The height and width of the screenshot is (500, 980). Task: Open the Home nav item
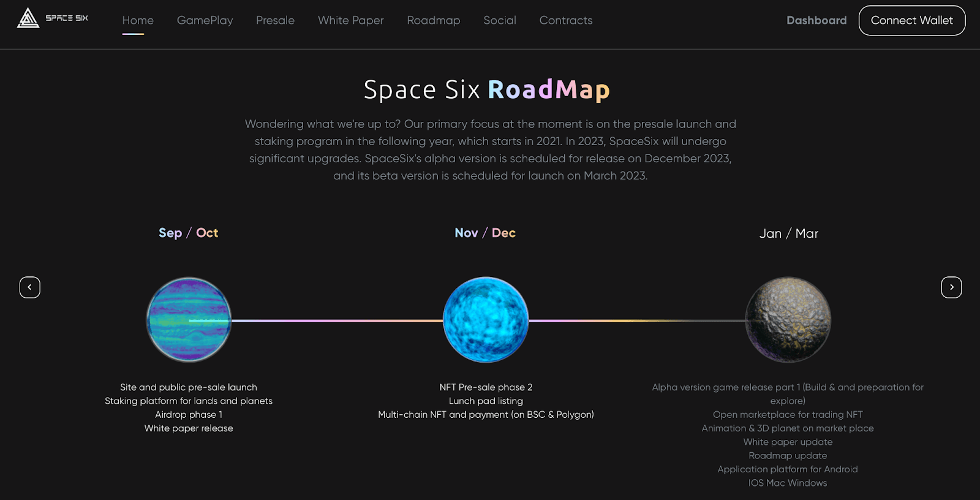click(138, 20)
